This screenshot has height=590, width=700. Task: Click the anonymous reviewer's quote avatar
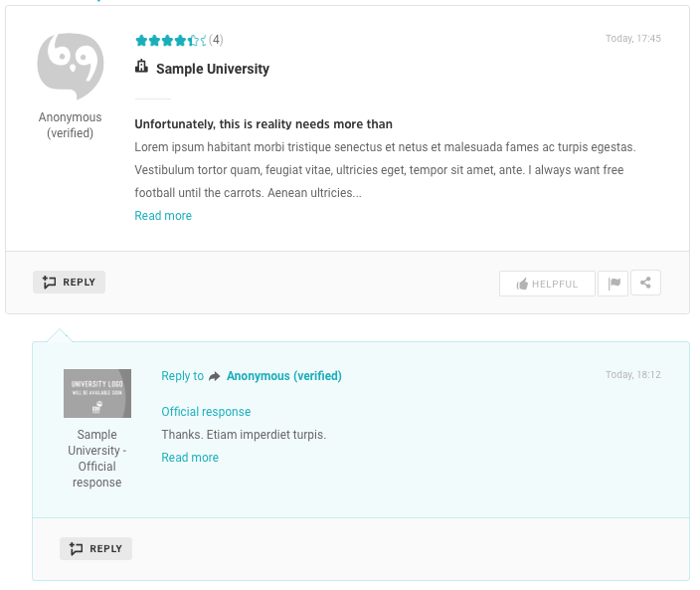tap(71, 66)
